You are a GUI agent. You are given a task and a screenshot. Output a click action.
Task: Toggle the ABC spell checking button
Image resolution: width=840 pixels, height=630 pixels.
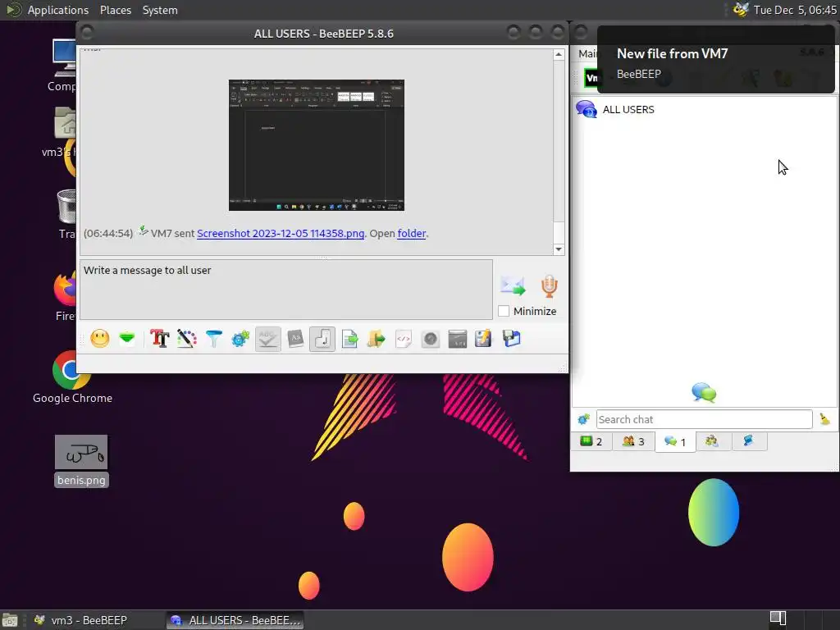tap(268, 339)
